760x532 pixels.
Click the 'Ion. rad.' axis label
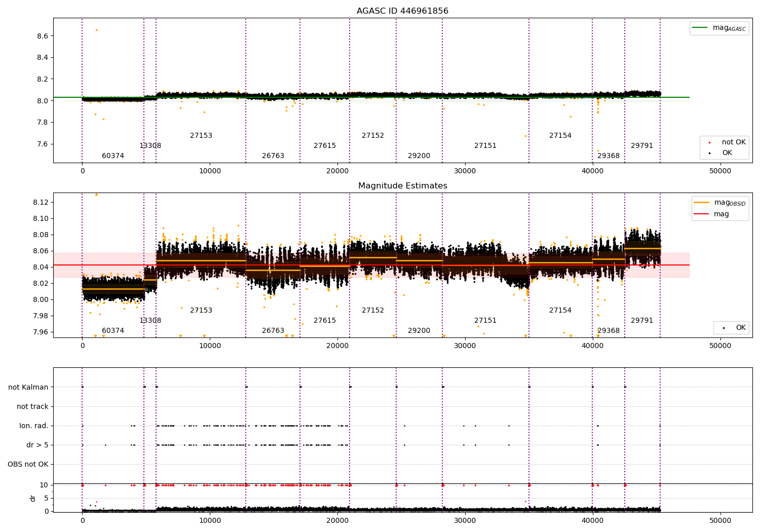34,426
